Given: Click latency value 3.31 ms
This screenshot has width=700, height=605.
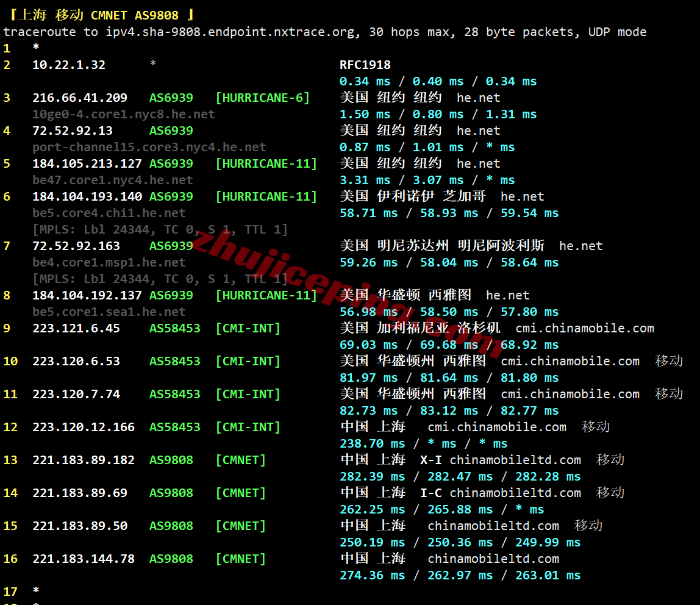Looking at the screenshot, I should [365, 181].
